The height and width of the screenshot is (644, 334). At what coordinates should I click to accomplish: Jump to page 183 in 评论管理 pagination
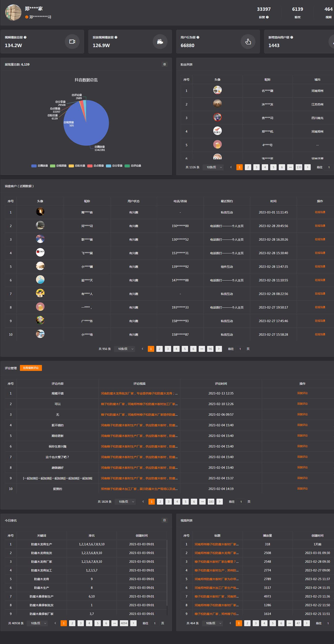(211, 501)
